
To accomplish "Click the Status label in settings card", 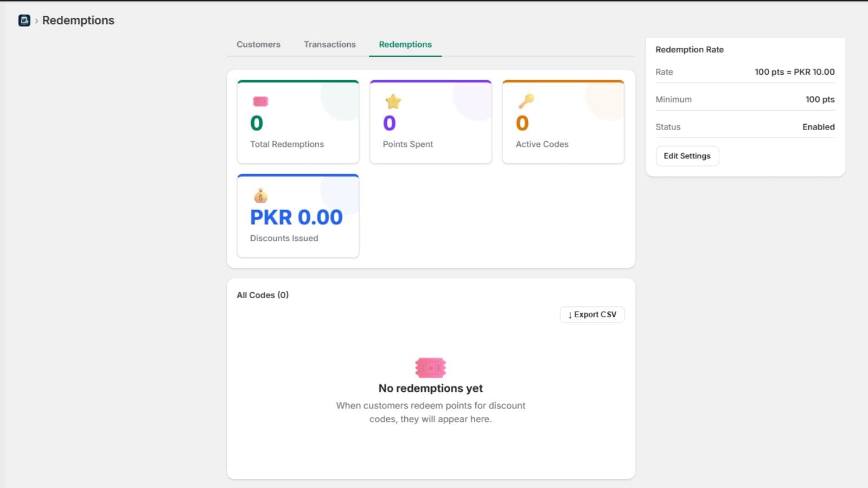I will pos(668,127).
